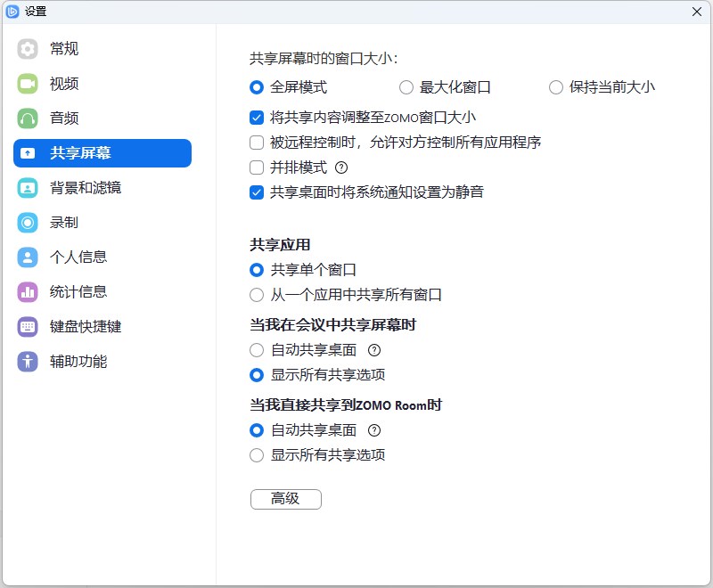Click the Video (视频) camera icon
This screenshot has width=713, height=588.
pyautogui.click(x=28, y=84)
